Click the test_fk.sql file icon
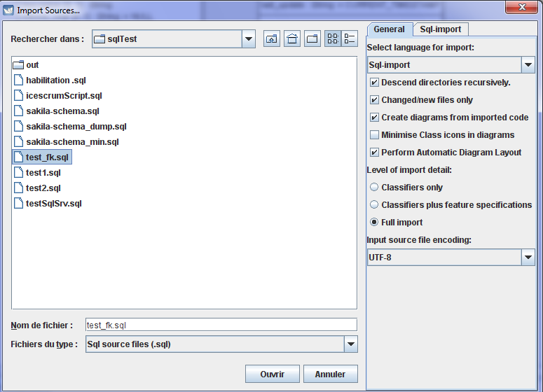 coord(18,157)
